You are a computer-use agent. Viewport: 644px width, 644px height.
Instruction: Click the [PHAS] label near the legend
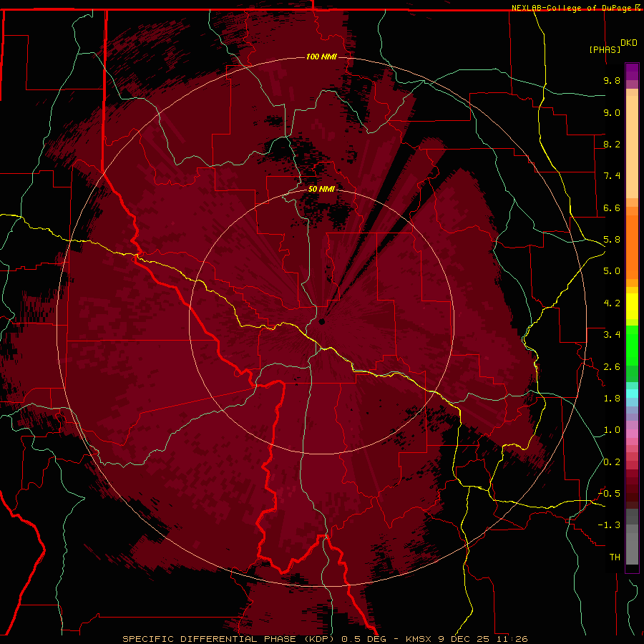(605, 49)
